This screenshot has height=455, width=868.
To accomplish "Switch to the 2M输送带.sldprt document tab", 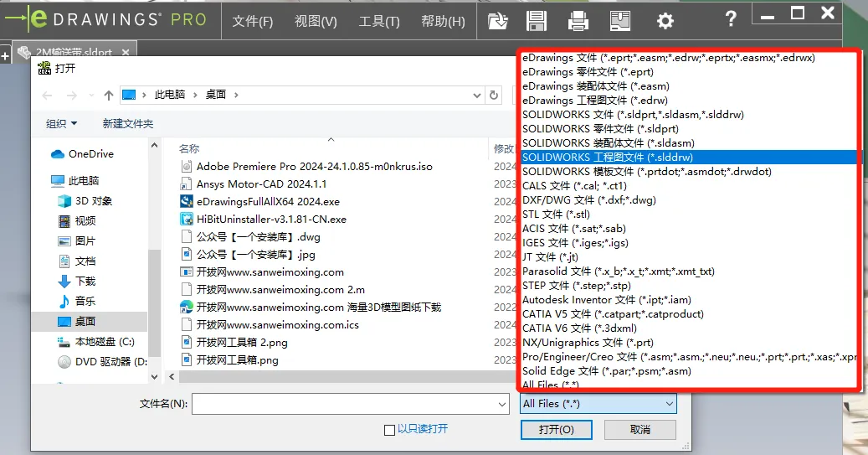I will 74,52.
